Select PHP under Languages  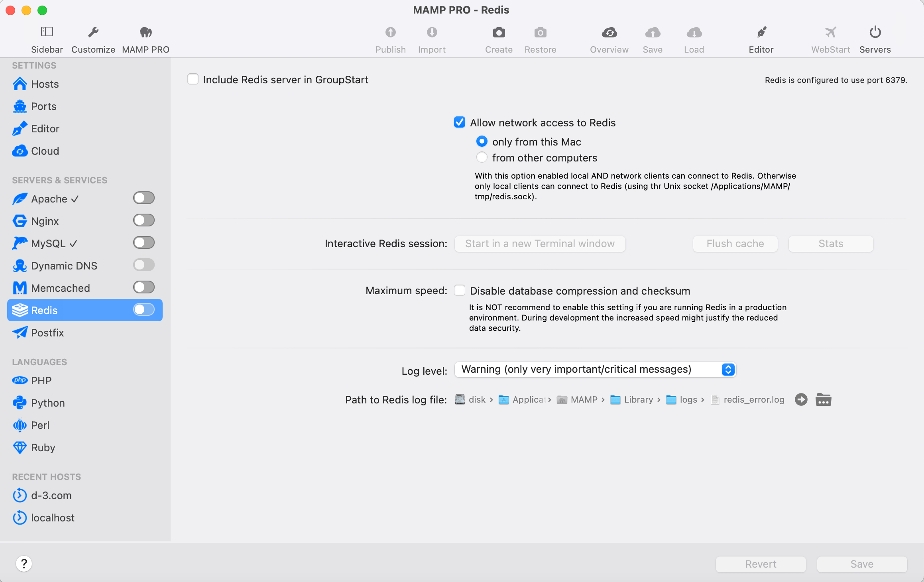point(85,381)
